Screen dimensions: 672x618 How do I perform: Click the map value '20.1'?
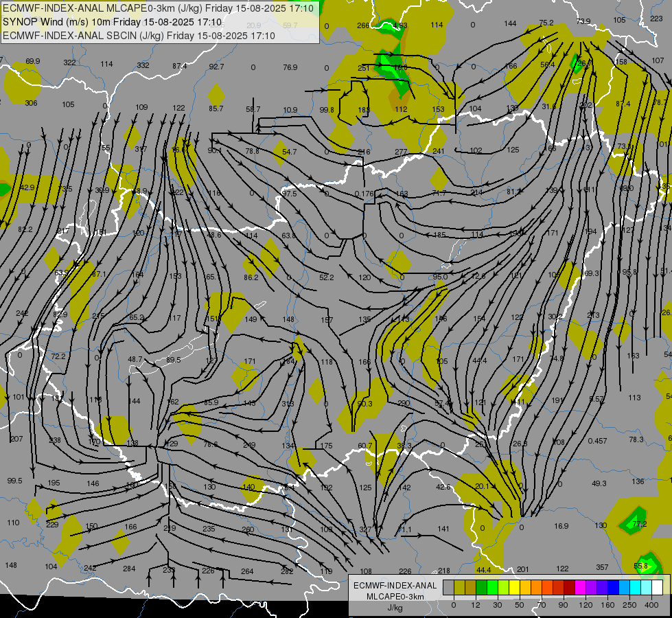482,486
